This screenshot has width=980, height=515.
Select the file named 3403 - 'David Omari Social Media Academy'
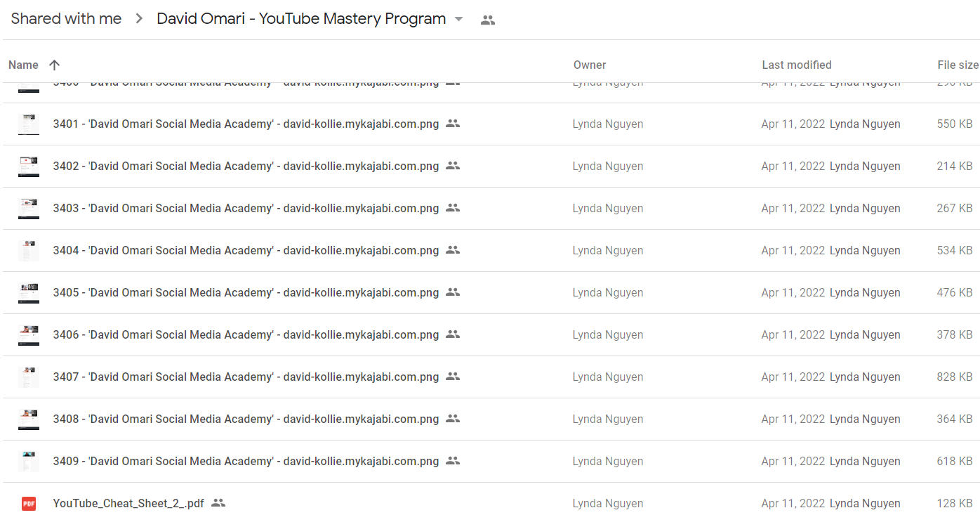click(246, 208)
